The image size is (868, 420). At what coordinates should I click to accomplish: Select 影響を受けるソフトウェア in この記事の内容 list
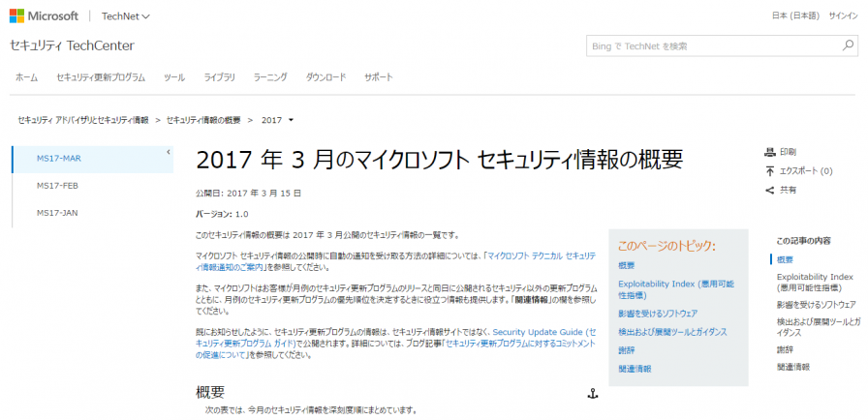pyautogui.click(x=817, y=305)
